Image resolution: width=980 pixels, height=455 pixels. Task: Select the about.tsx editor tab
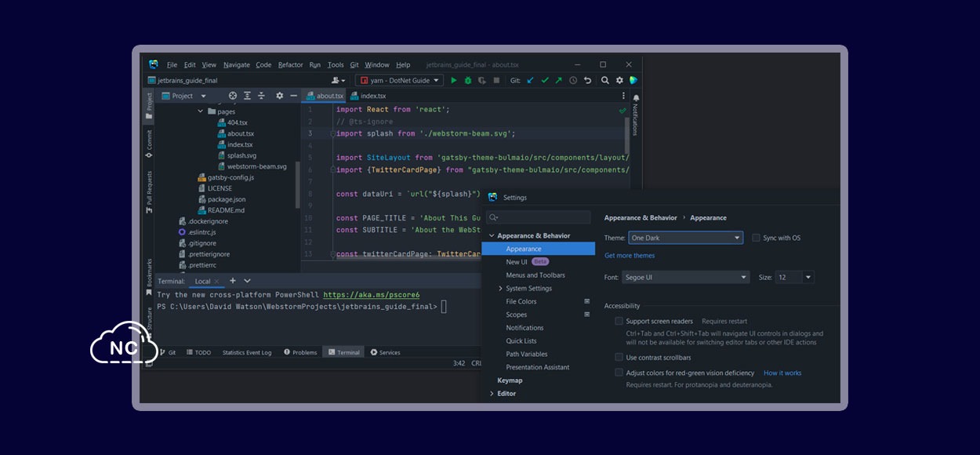pos(325,96)
